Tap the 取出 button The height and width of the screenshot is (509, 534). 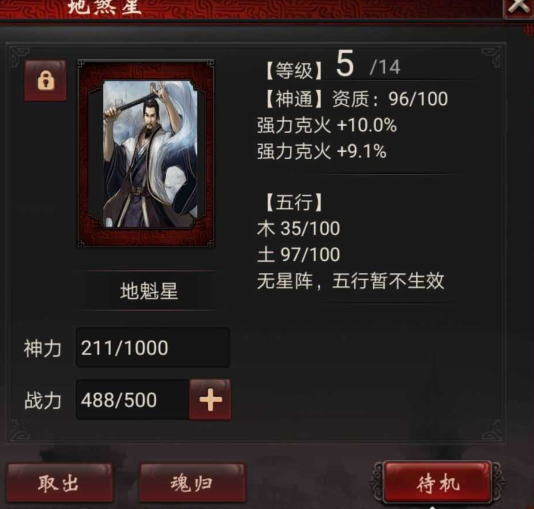[60, 482]
